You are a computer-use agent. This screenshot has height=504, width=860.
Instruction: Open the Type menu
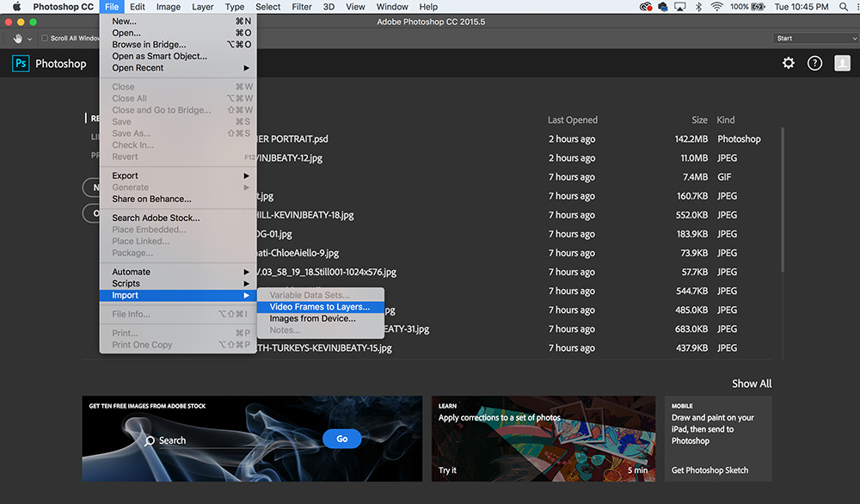(x=235, y=7)
